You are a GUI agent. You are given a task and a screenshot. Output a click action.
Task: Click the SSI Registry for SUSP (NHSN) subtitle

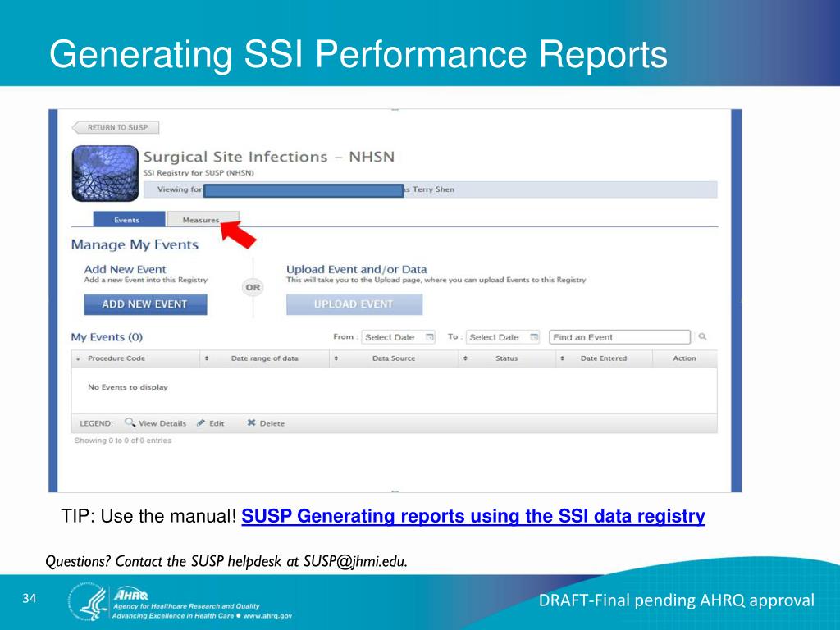pos(199,173)
